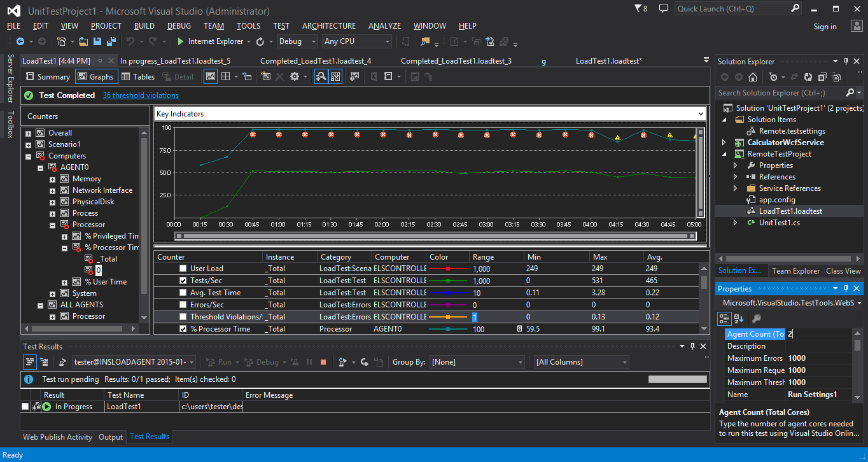The width and height of the screenshot is (868, 462).
Task: Open the TEST menu
Action: [281, 26]
